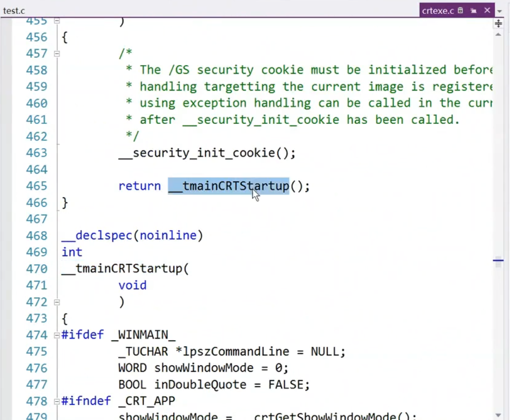
Task: Collapse the comment block at line 457
Action: 57,54
